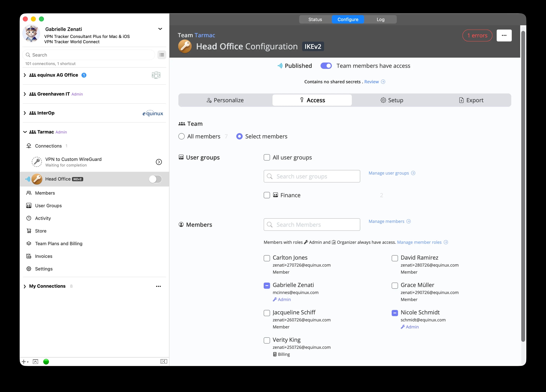Check the Finance user group checkbox
The width and height of the screenshot is (546, 392).
pyautogui.click(x=267, y=195)
